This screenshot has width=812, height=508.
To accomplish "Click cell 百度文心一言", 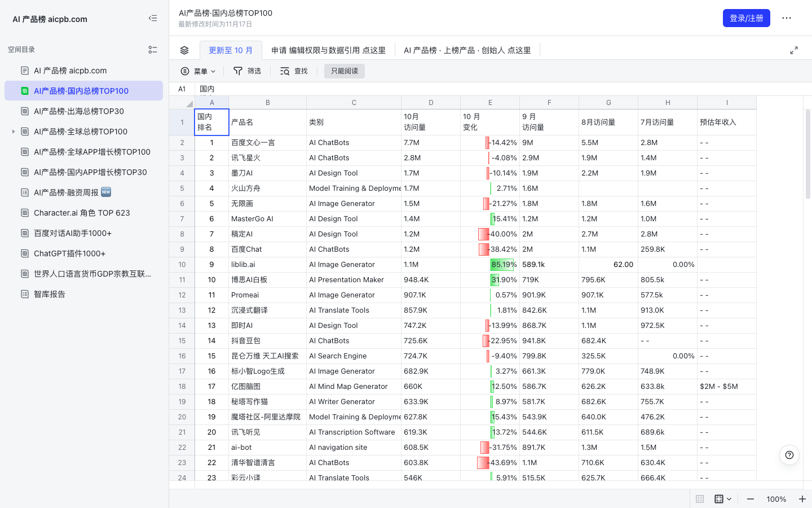I will tap(268, 143).
